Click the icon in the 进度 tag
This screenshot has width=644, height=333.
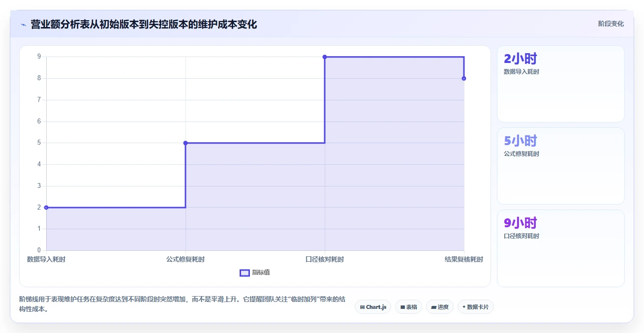[433, 307]
